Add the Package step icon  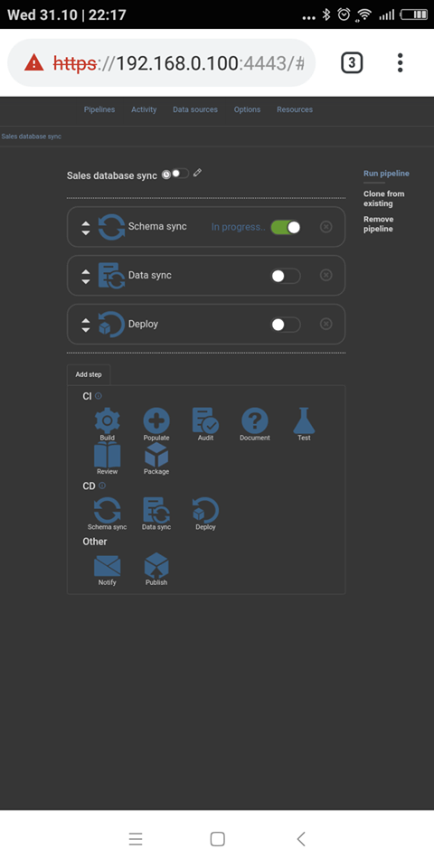pos(156,455)
